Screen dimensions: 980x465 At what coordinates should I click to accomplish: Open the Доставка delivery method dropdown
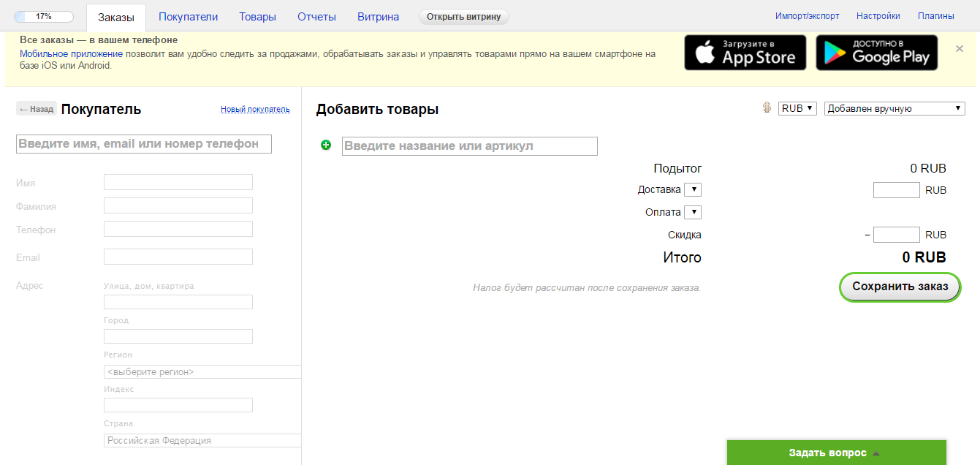pos(693,189)
